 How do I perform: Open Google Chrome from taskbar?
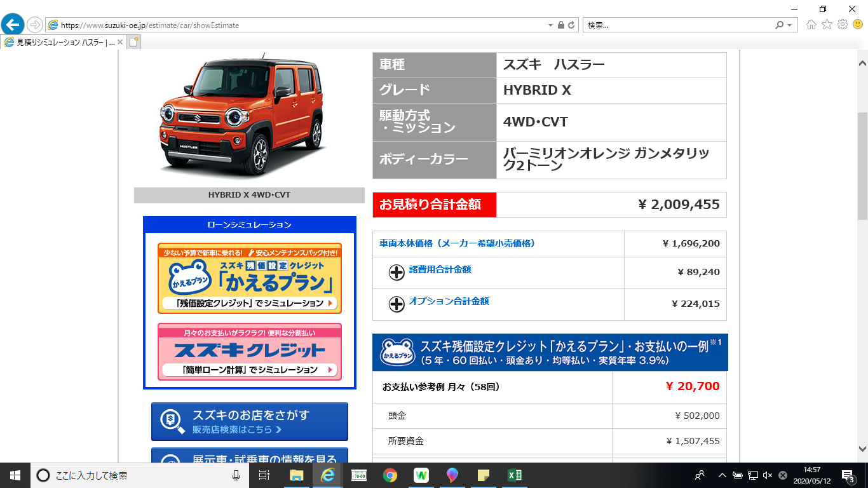pos(390,475)
